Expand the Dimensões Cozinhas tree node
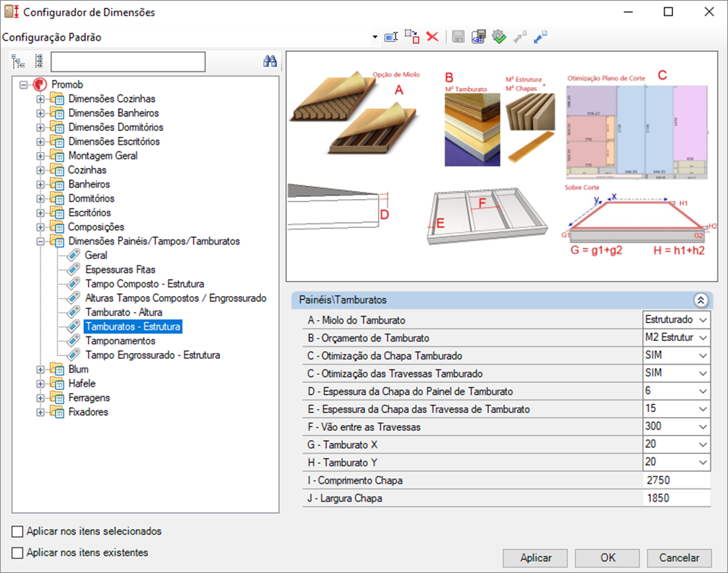Screen dimensions: 728x573 tap(41, 99)
